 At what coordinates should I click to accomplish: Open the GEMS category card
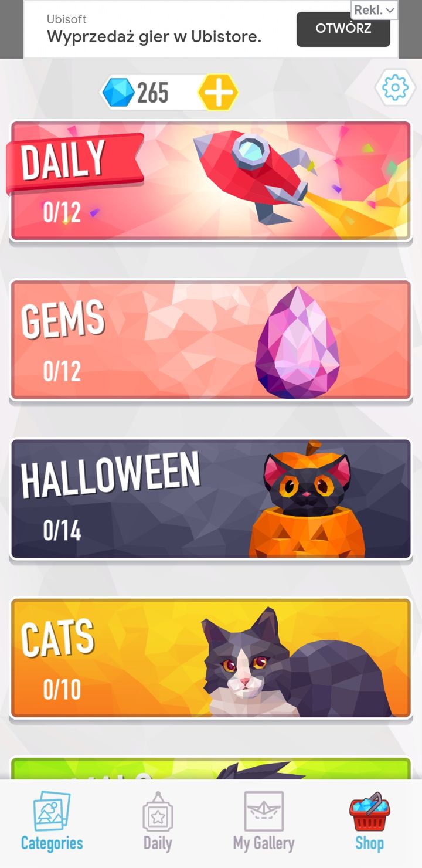pos(210,340)
